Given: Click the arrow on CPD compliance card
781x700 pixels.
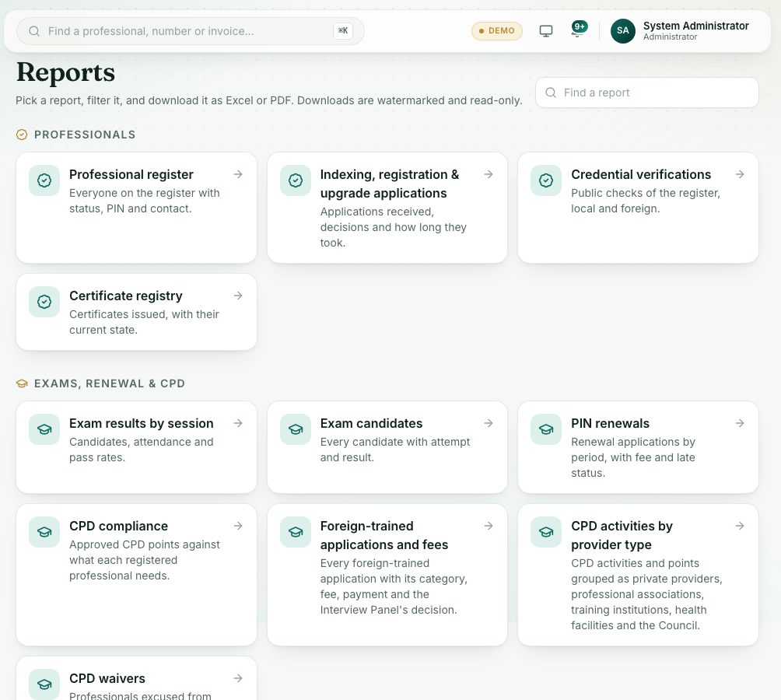Looking at the screenshot, I should click(238, 526).
